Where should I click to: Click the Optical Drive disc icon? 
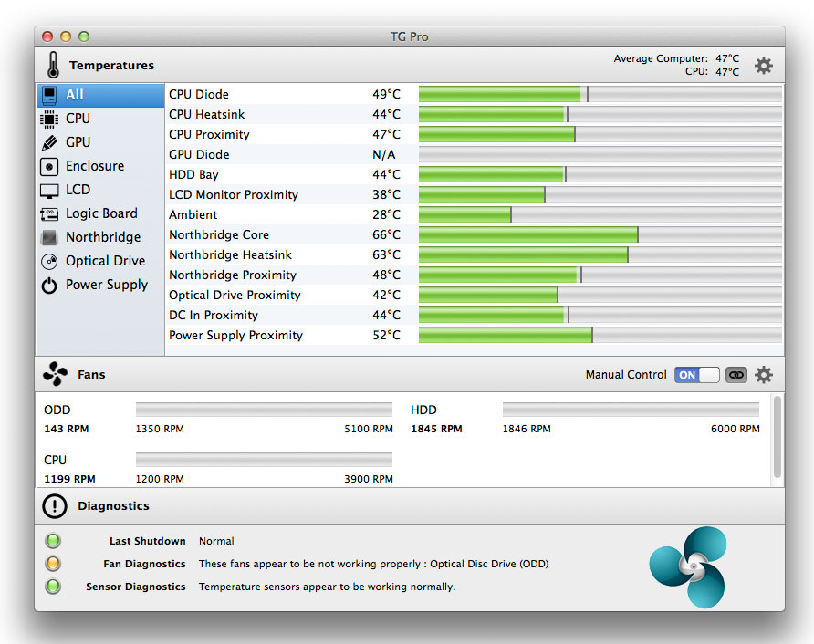49,261
